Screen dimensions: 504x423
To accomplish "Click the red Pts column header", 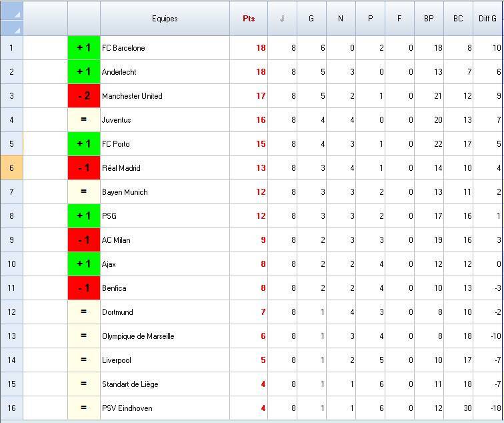I will tap(249, 19).
